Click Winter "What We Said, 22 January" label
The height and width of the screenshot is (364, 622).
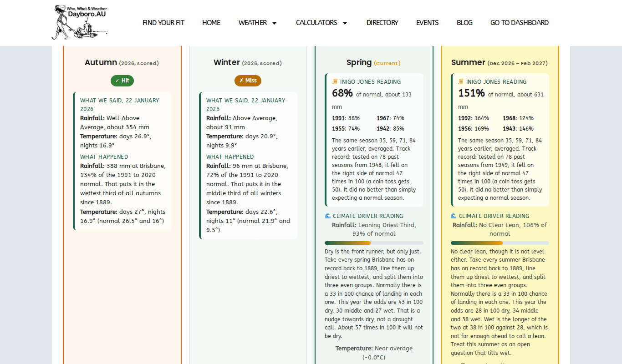[x=246, y=105]
